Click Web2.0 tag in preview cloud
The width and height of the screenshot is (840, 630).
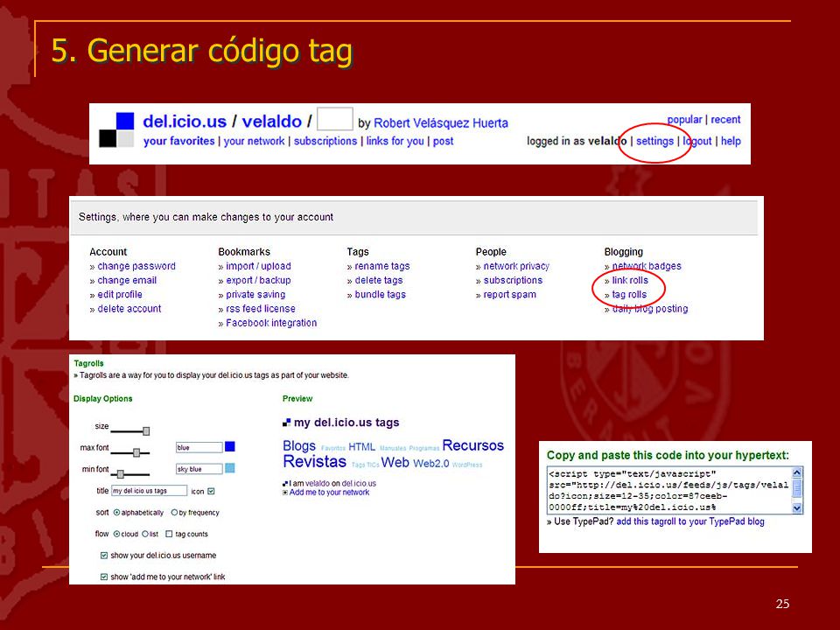pos(431,464)
